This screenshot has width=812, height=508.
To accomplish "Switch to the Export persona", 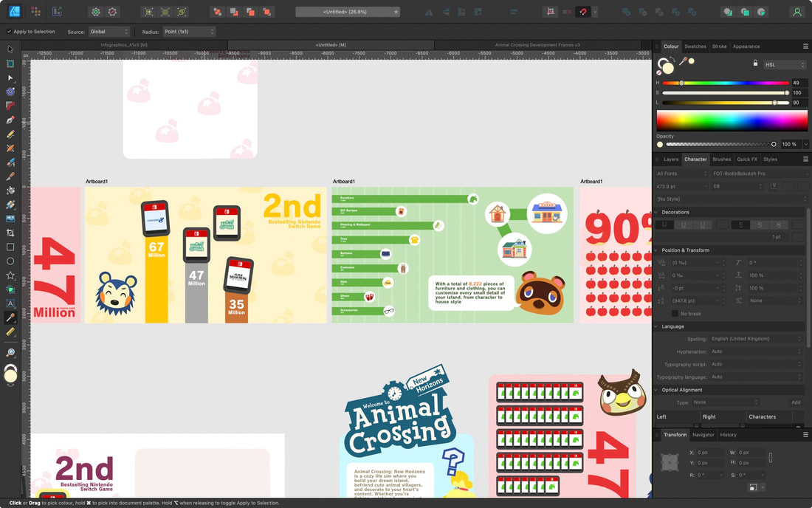I will [x=57, y=11].
